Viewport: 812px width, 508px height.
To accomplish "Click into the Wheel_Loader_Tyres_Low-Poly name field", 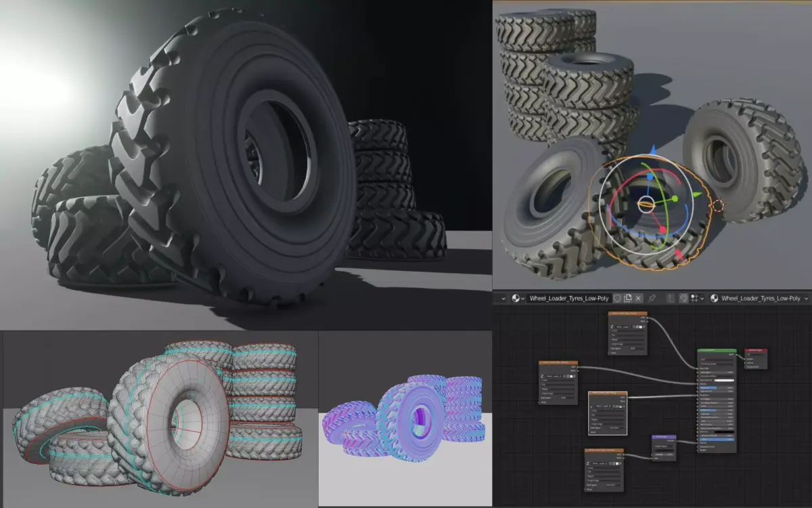I will (572, 299).
